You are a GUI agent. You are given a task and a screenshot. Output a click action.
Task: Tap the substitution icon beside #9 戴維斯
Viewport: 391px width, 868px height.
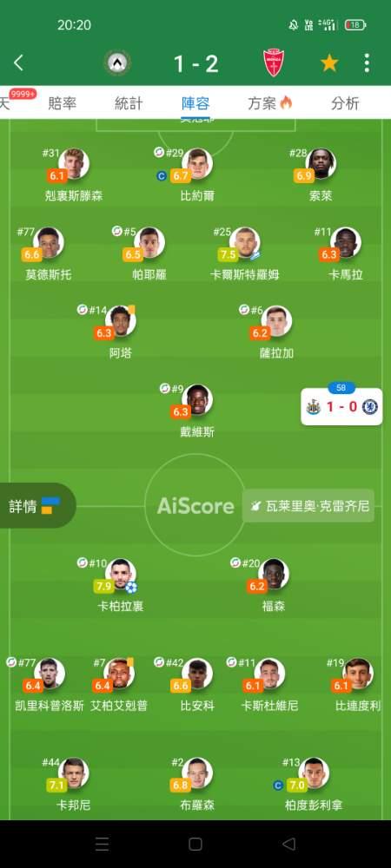(x=164, y=389)
